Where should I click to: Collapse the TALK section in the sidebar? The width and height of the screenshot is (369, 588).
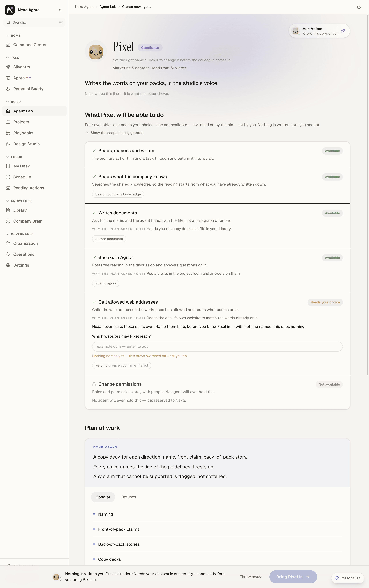(x=12, y=58)
